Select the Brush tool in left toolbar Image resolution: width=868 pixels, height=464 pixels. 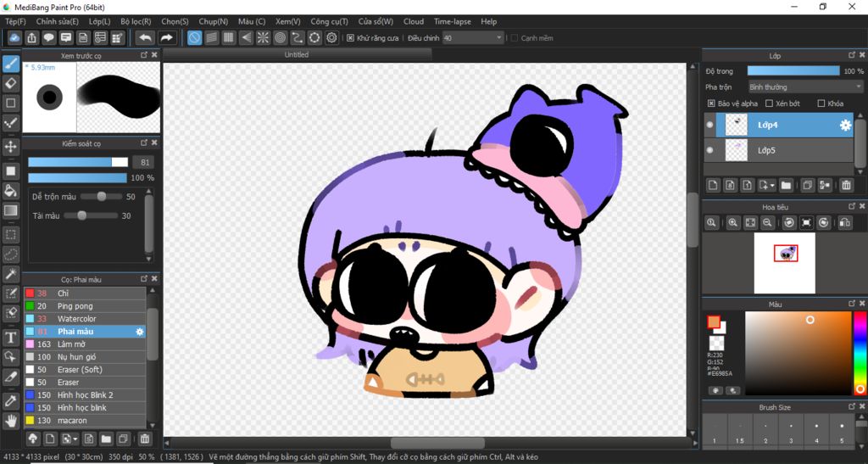click(10, 64)
